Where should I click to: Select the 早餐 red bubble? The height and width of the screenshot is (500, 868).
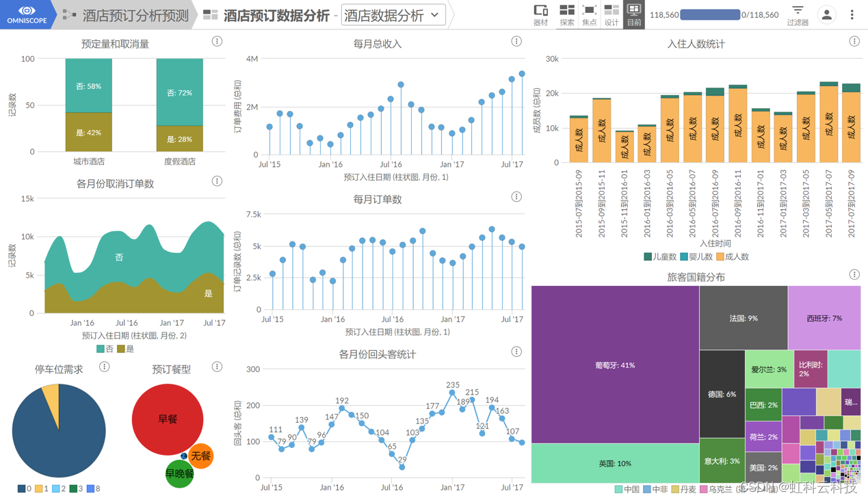[168, 419]
